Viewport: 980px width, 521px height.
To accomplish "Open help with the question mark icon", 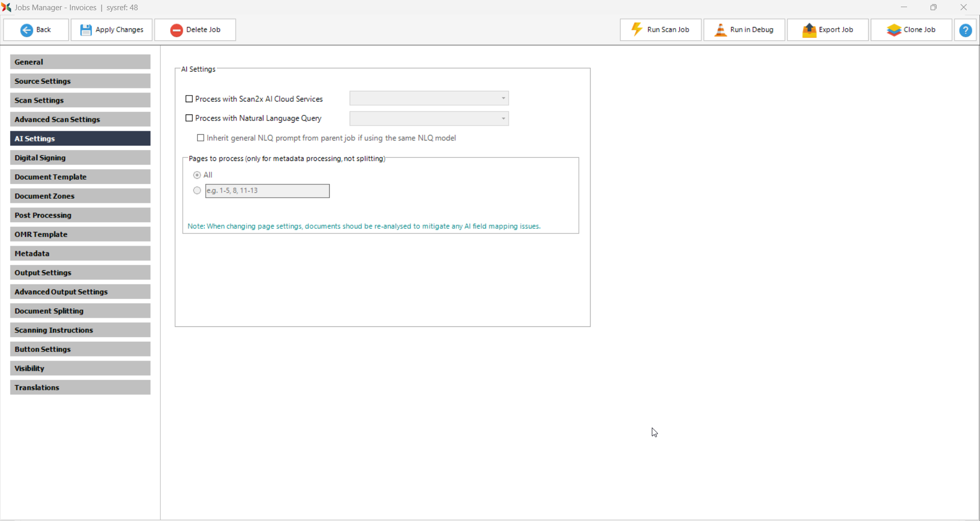I will point(965,30).
